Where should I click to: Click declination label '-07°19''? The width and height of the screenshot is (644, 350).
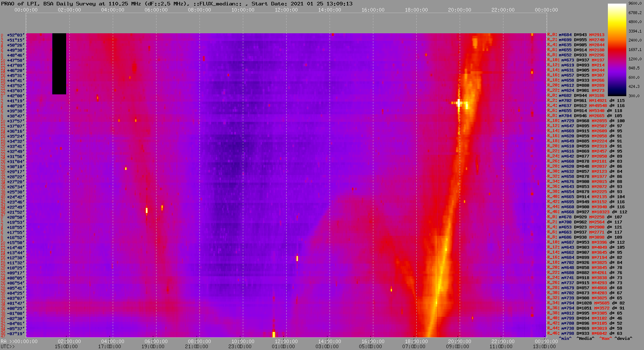16,334
